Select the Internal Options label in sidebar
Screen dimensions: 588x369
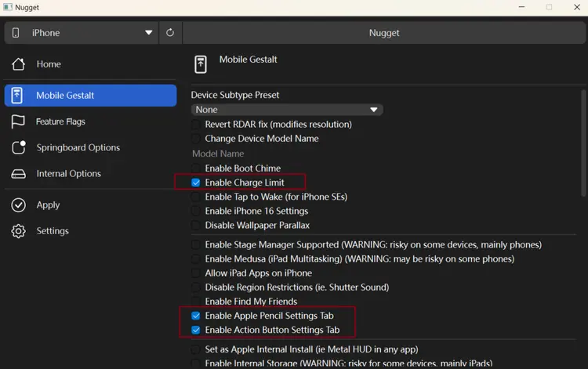(x=68, y=174)
